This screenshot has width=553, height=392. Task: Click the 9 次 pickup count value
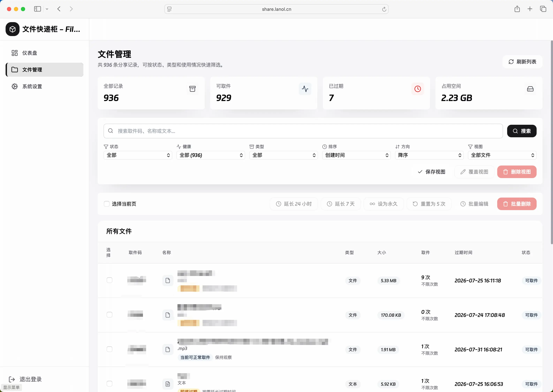pyautogui.click(x=426, y=277)
